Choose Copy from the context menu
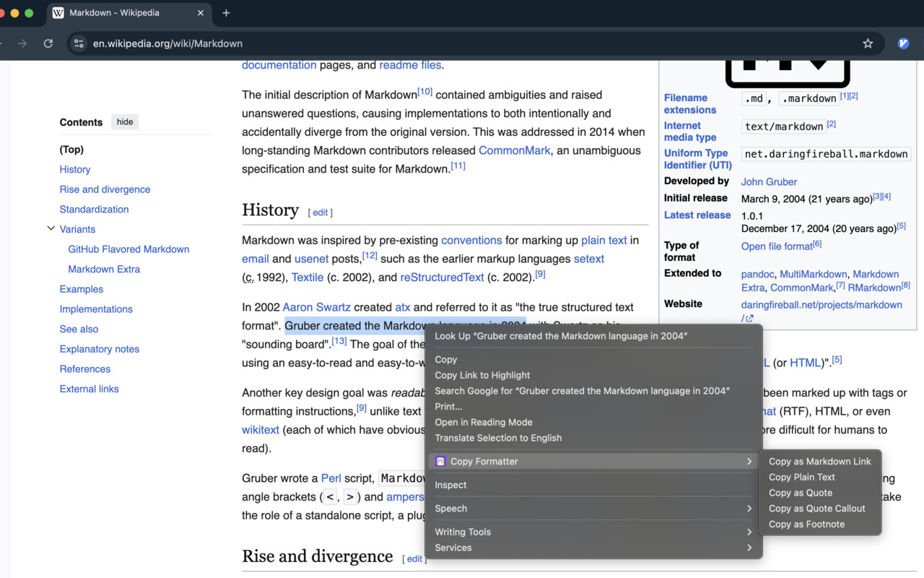Viewport: 924px width, 578px height. (x=593, y=359)
